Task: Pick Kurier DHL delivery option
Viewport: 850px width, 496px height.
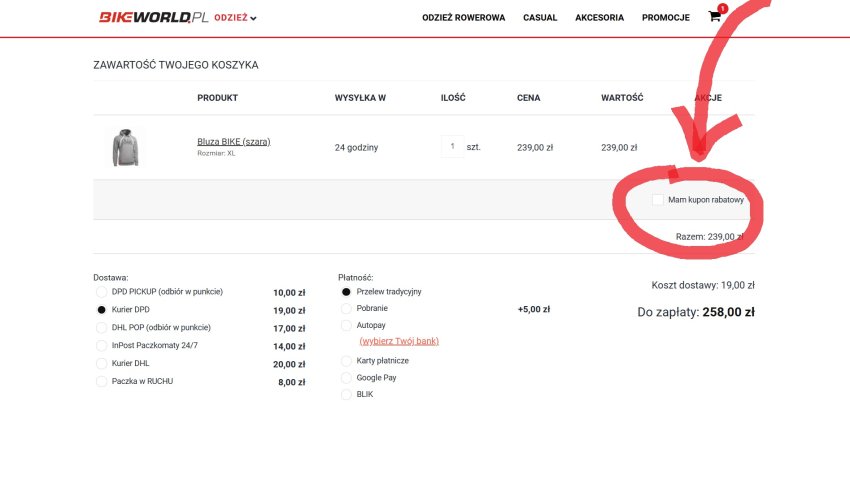Action: (x=101, y=364)
